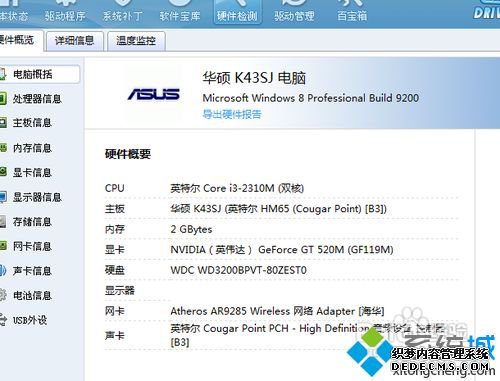Click the monitor icon beside 显示器信息
This screenshot has width=500, height=381.
pos(3,197)
